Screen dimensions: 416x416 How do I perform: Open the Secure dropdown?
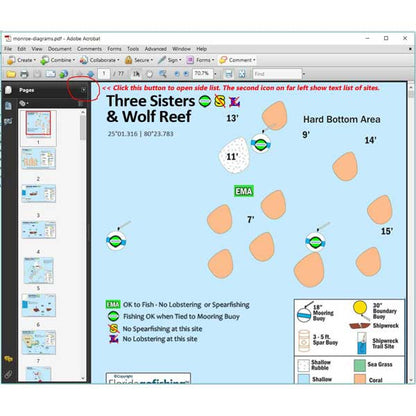tap(139, 60)
